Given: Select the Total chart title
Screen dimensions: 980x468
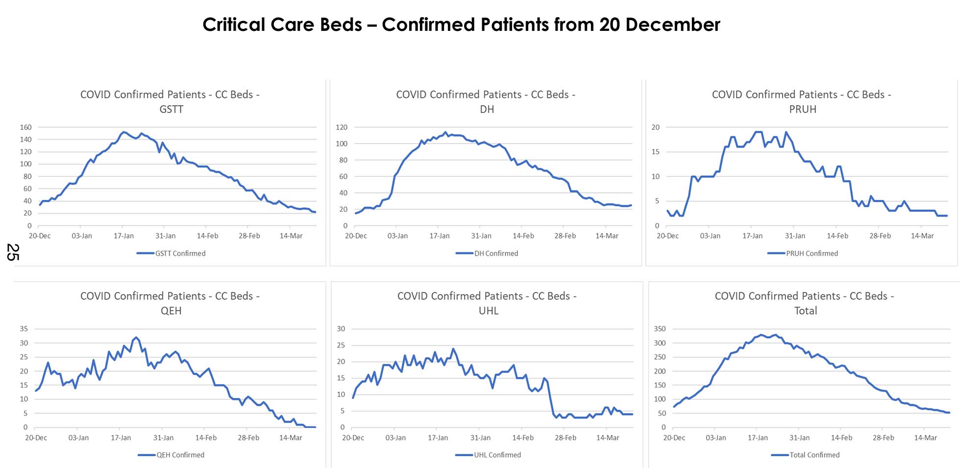Looking at the screenshot, I should point(805,303).
